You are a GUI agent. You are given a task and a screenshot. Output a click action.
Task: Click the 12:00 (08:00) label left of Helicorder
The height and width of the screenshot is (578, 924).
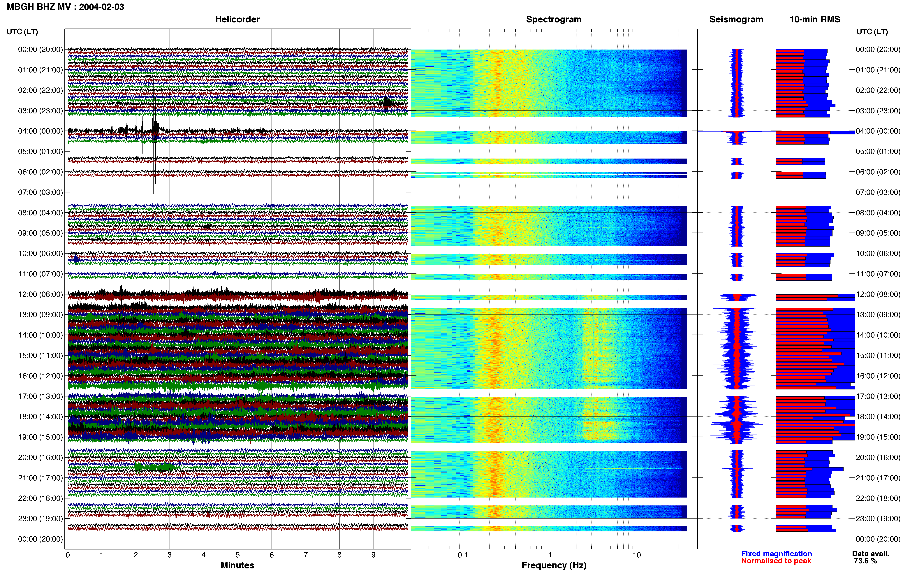pos(41,294)
